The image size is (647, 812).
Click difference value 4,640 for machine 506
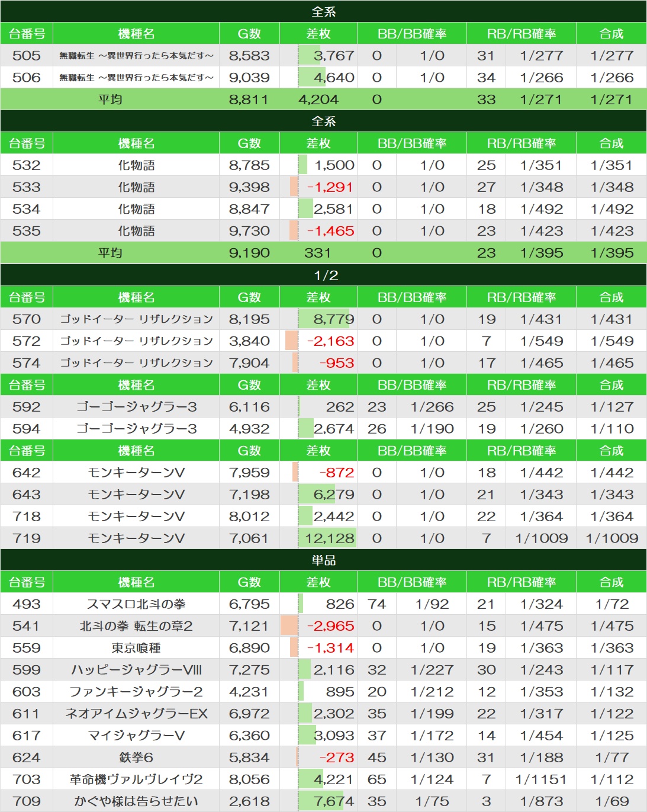coord(334,78)
